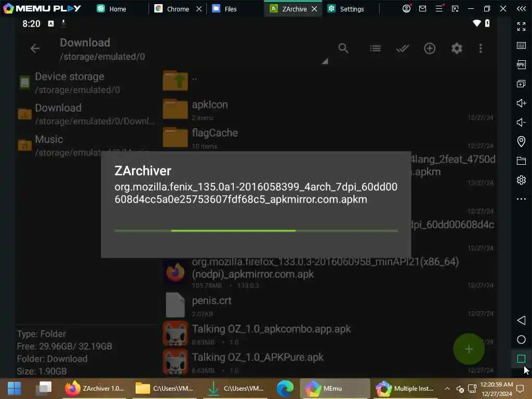Activate the multi-select double checkmark icon

[x=403, y=48]
